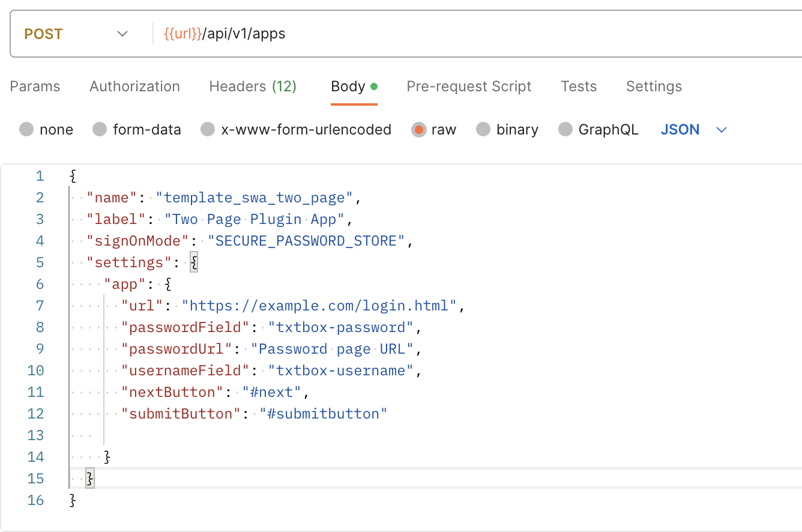Switch to the Headers (12) tab

pyautogui.click(x=252, y=86)
